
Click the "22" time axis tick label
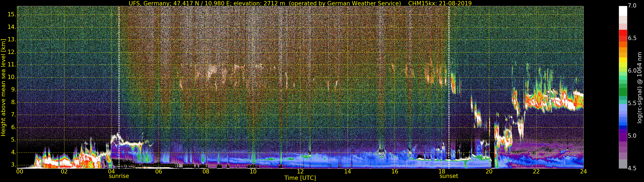click(536, 172)
